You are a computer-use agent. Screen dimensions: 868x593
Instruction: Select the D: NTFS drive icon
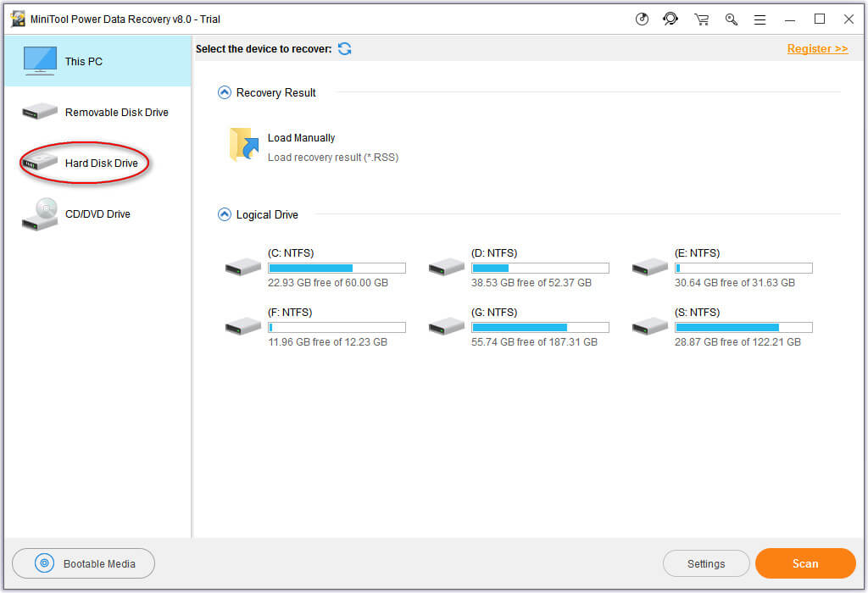click(446, 267)
